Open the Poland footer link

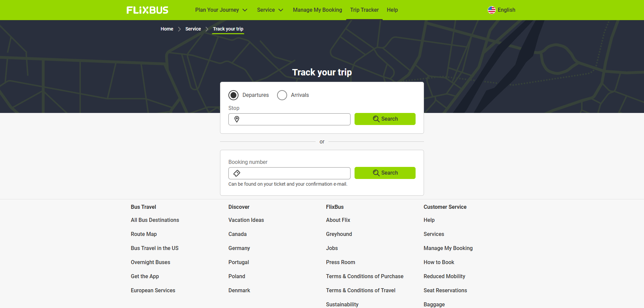[x=237, y=276]
